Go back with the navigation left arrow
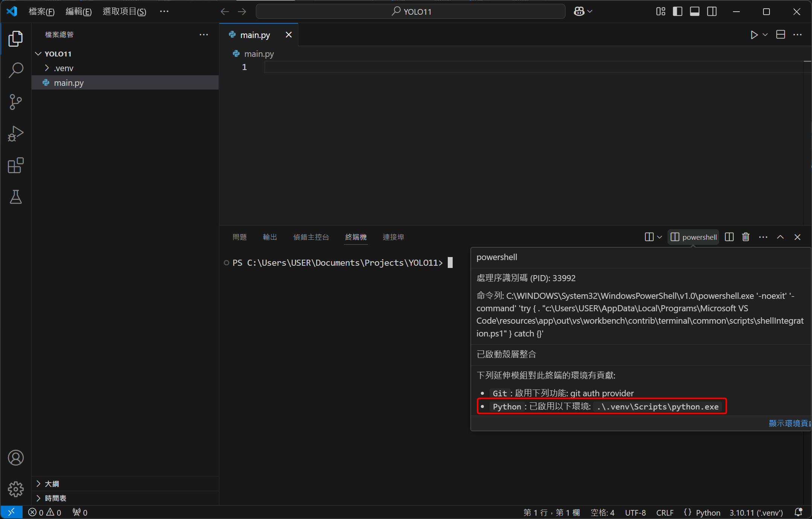This screenshot has width=812, height=519. coord(225,12)
